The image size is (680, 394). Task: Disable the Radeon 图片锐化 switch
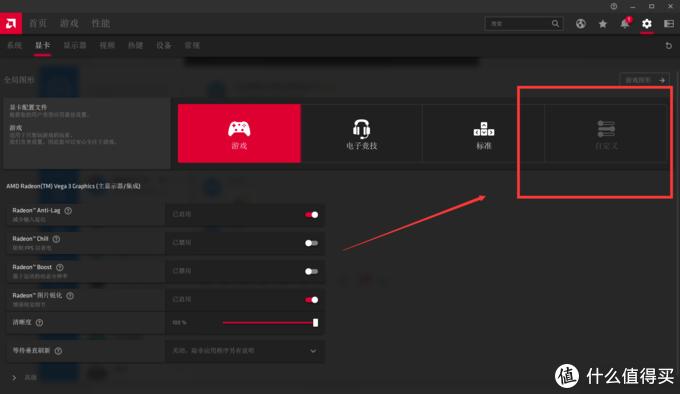click(x=311, y=300)
